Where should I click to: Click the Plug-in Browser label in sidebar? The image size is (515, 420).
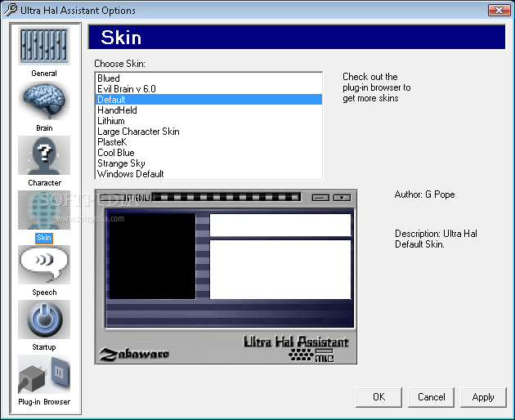point(44,402)
